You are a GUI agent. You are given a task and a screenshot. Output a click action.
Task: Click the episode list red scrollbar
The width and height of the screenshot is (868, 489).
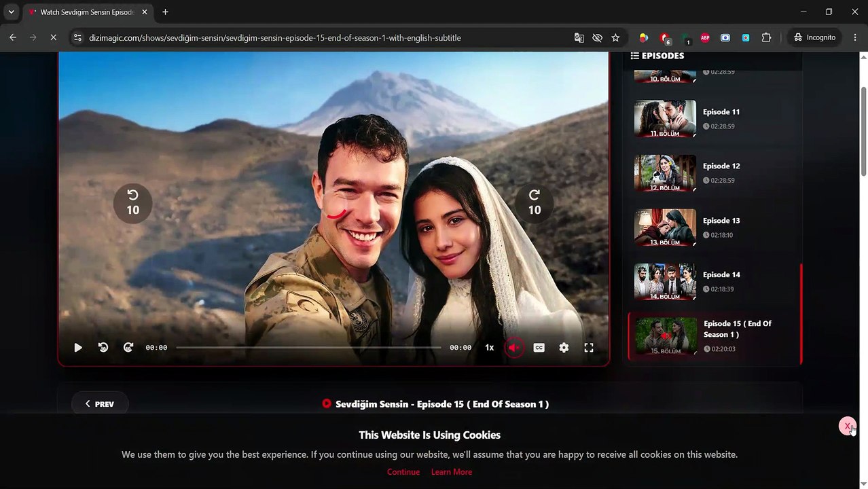click(801, 314)
